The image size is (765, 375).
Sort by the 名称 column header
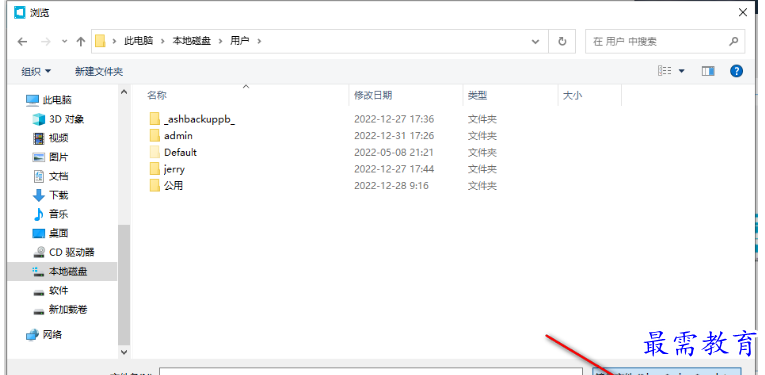[x=157, y=96]
